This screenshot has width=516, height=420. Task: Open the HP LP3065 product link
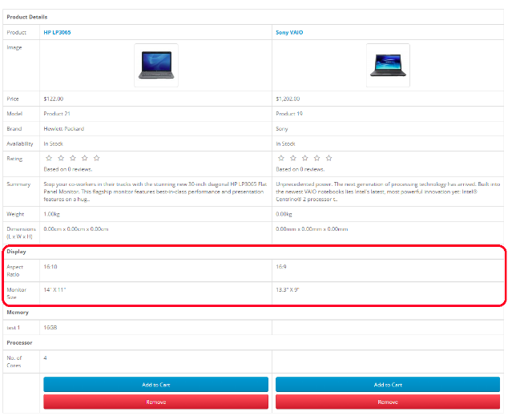[x=57, y=32]
